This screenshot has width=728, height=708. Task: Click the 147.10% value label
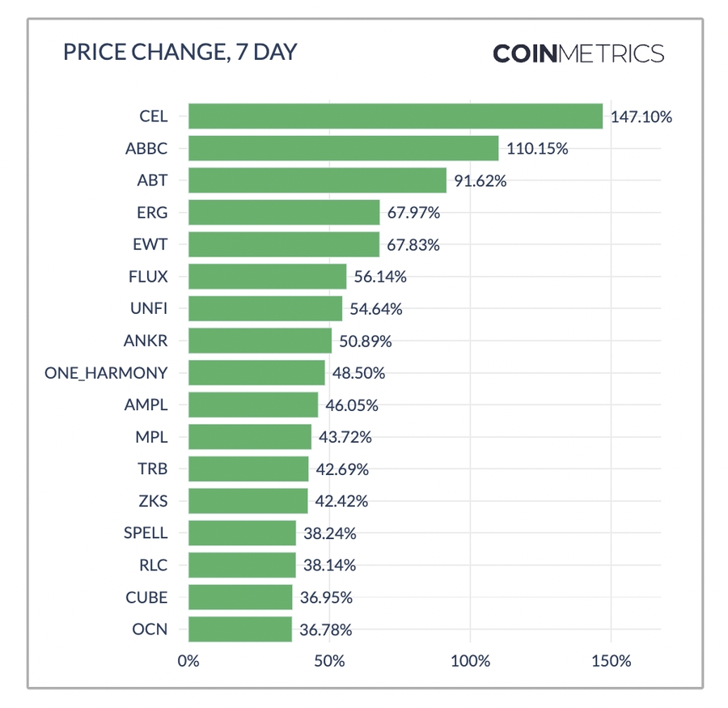(641, 117)
